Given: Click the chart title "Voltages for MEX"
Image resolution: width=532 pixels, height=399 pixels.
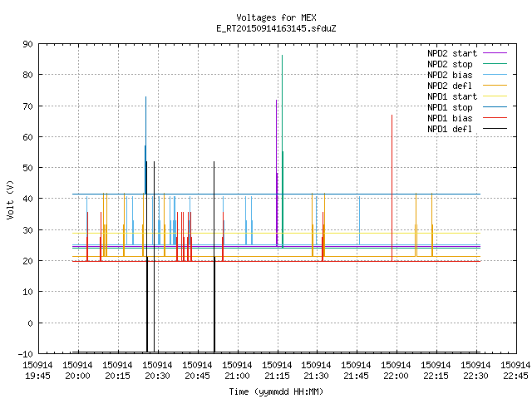Looking at the screenshot, I should pyautogui.click(x=276, y=17).
